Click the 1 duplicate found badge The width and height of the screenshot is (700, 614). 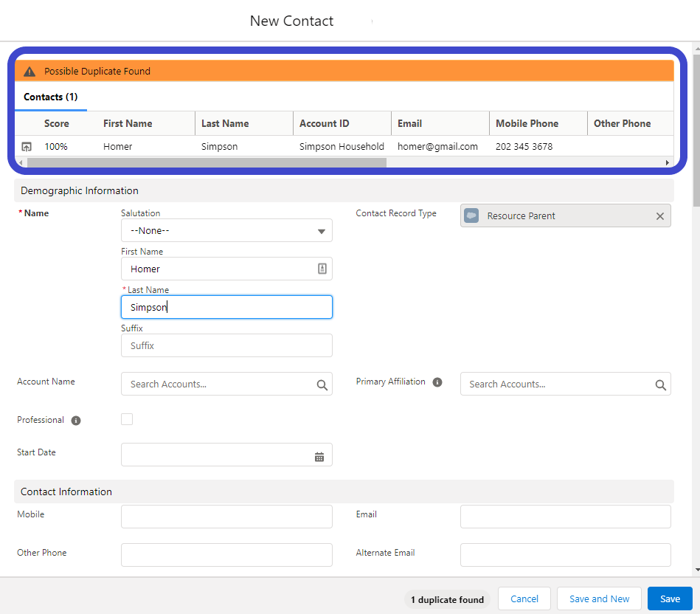click(447, 600)
